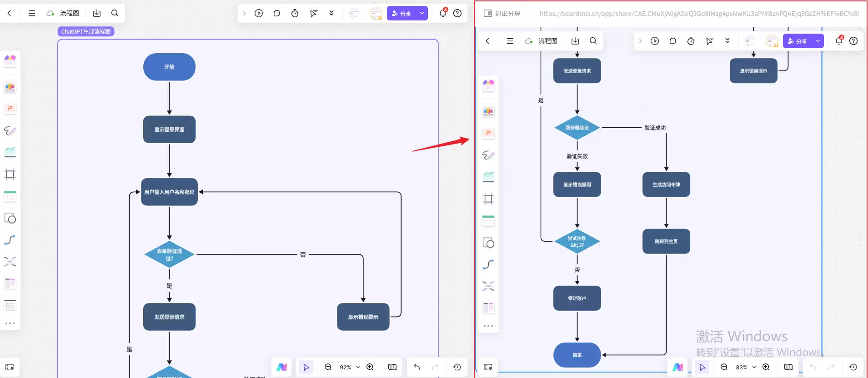Viewport: 868px width, 378px height.
Task: Undo last action in left window
Action: [x=417, y=367]
